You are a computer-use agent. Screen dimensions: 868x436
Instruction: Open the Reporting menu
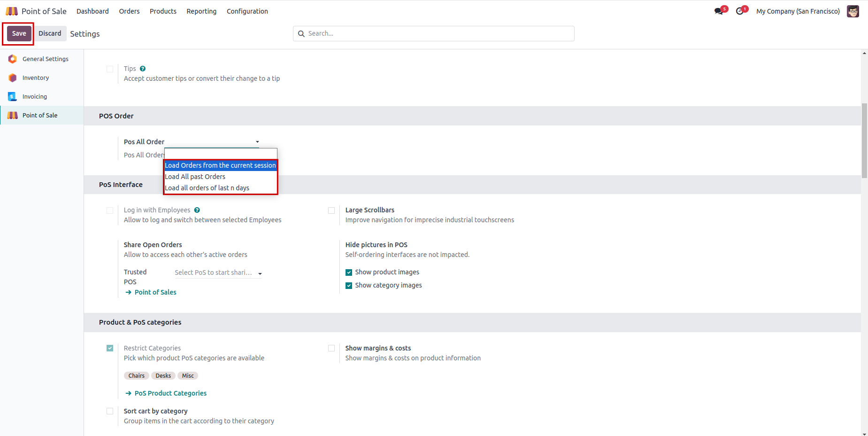pos(201,11)
